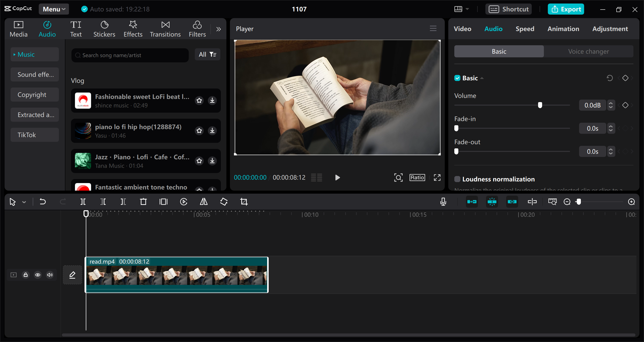
Task: Select the Mirror (flip) tool
Action: tap(203, 201)
